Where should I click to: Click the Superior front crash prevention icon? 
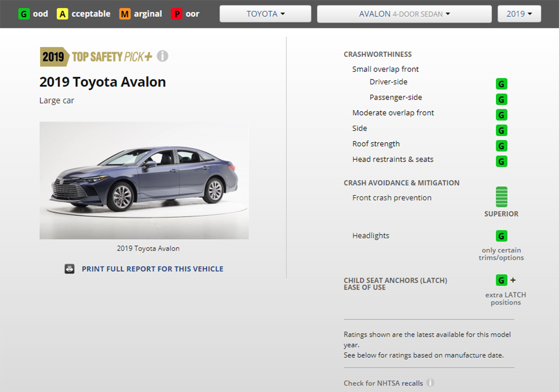[501, 197]
